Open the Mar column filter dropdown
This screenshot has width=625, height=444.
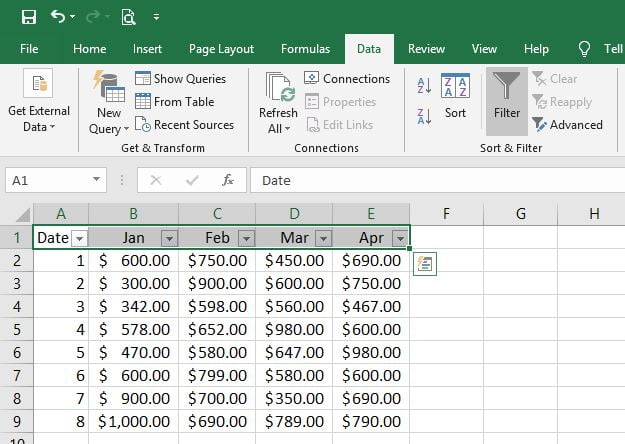pos(323,238)
